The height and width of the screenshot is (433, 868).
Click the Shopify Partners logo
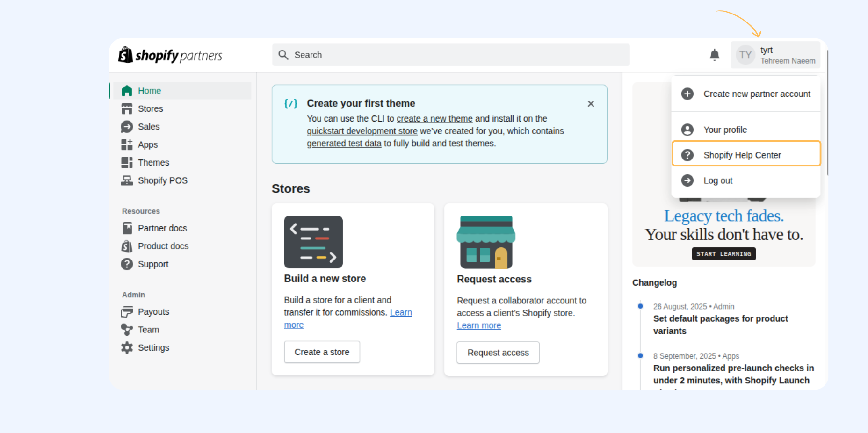pyautogui.click(x=170, y=55)
